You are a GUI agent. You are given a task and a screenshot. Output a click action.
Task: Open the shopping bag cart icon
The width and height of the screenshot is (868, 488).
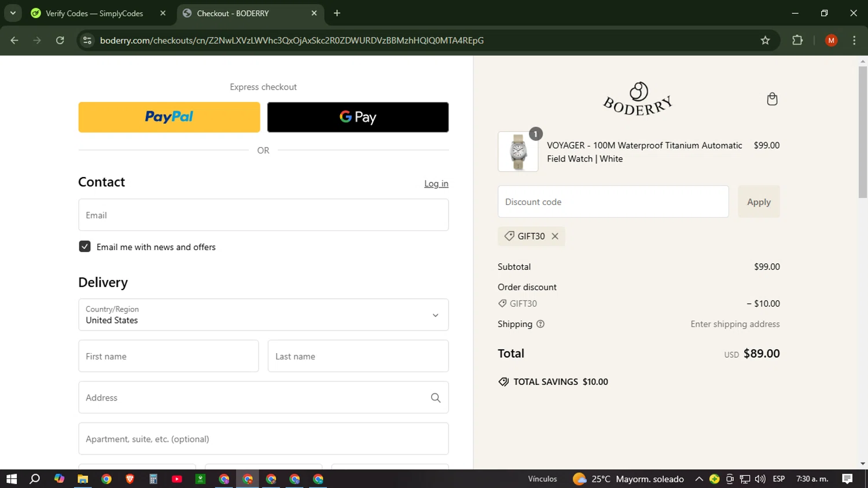772,99
